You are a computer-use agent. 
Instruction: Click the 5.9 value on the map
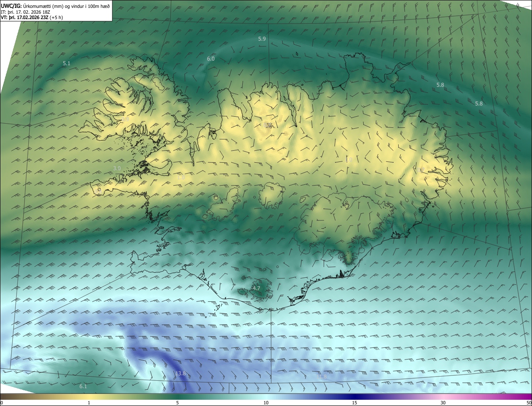point(262,39)
